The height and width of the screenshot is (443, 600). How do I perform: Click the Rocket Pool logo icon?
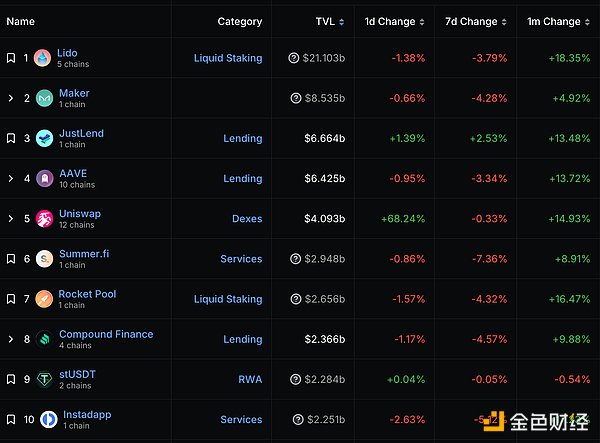tap(44, 299)
